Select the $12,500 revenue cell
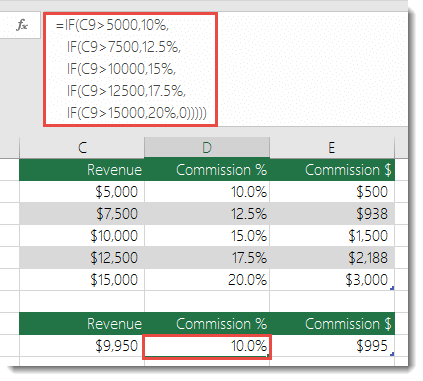Viewport: 423px width, 381px height. (x=82, y=258)
